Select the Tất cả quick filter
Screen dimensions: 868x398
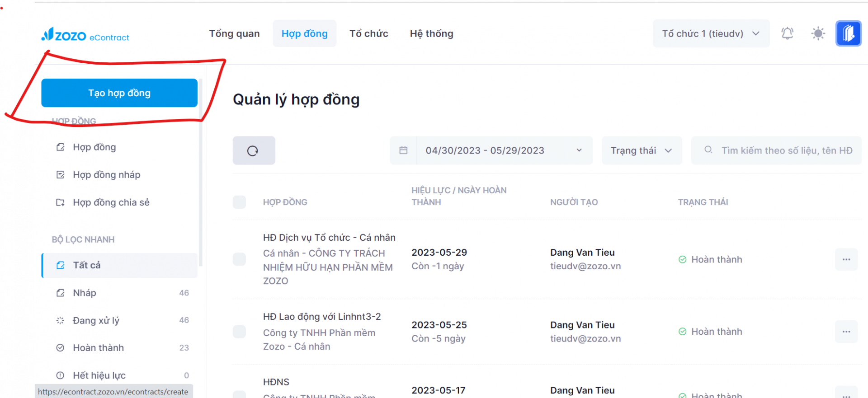point(119,265)
